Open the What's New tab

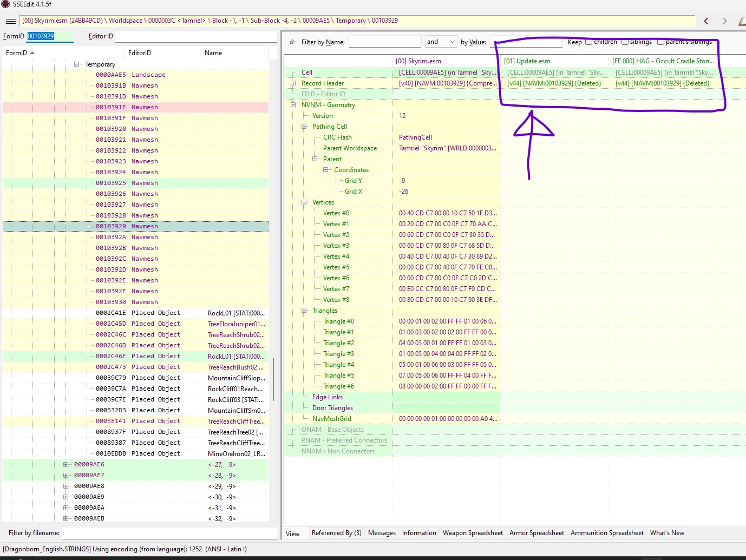click(x=667, y=533)
